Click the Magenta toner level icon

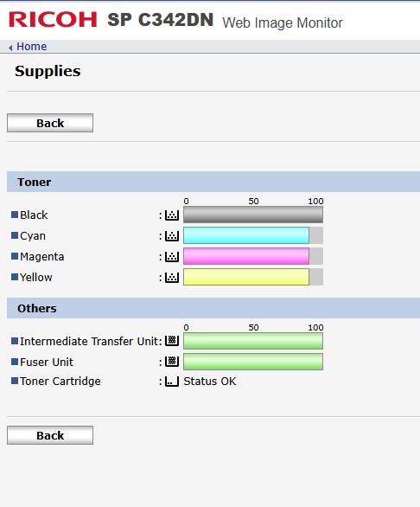point(172,256)
